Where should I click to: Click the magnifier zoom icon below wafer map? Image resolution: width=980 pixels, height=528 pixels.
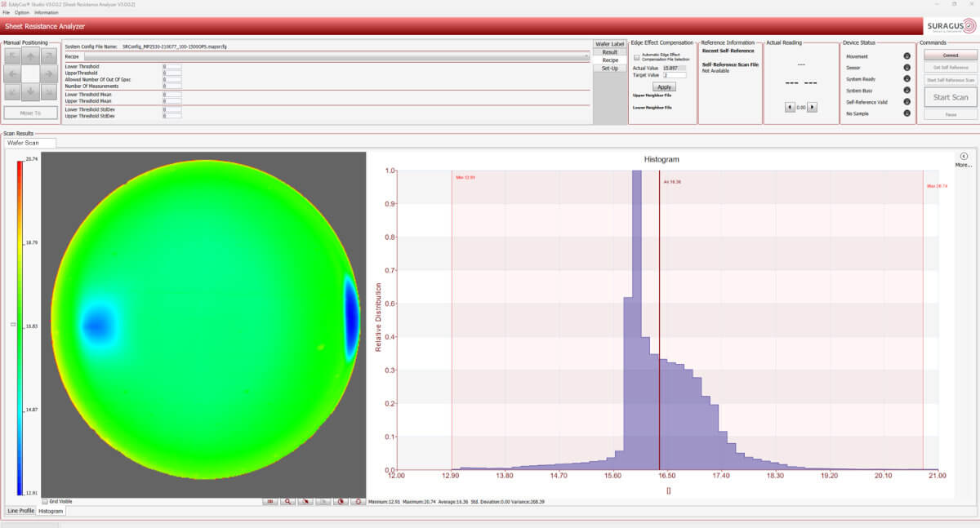[287, 502]
